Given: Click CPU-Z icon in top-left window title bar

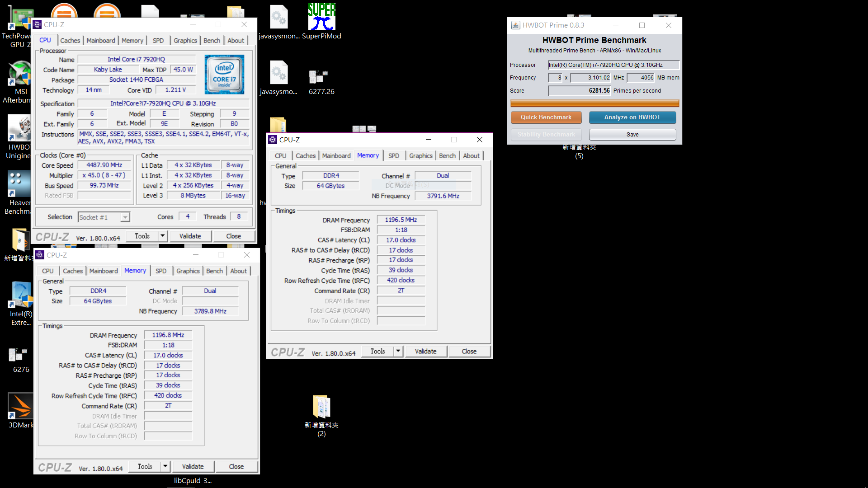Looking at the screenshot, I should (38, 24).
